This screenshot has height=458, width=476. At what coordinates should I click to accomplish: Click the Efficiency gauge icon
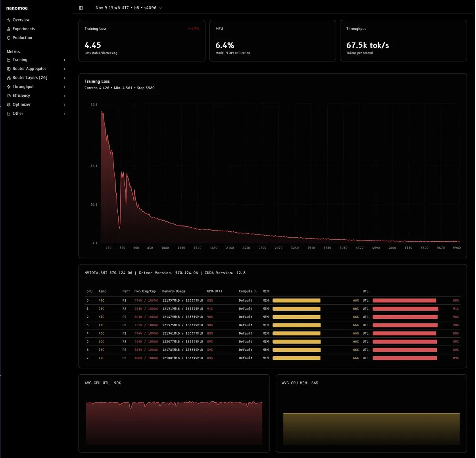pyautogui.click(x=9, y=96)
